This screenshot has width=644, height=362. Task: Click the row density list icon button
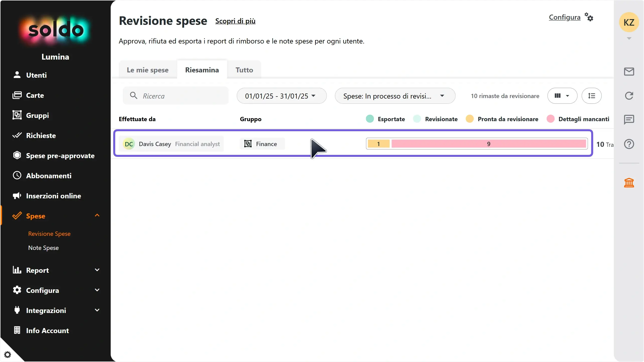click(591, 96)
